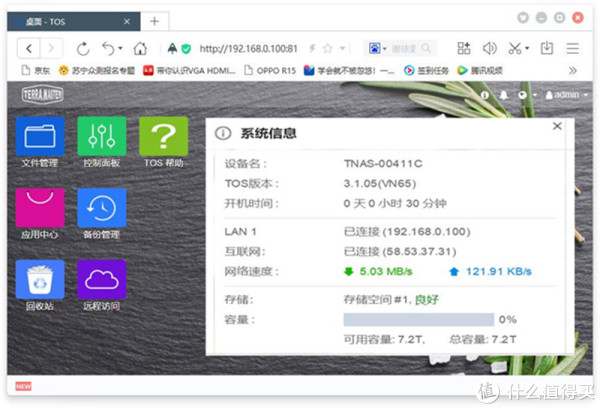Viewport: 600px width, 409px height.
Task: Expand the bookmarks bar overflow chevron
Action: point(573,70)
